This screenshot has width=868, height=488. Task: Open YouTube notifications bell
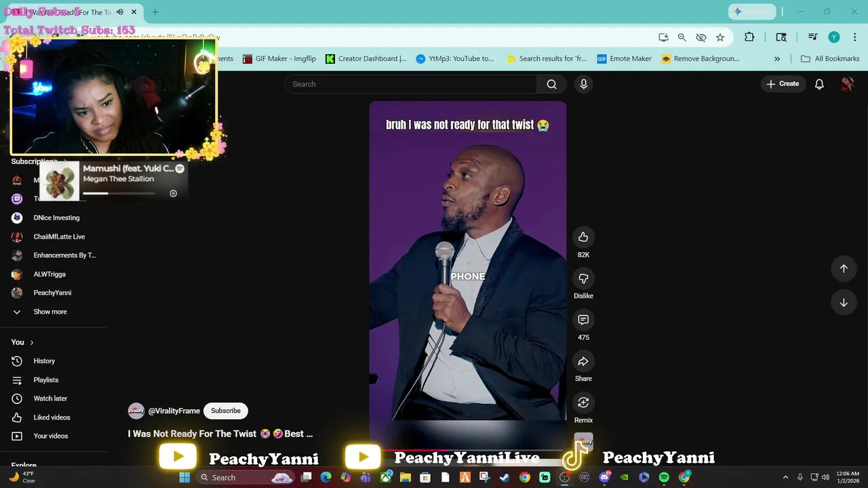coord(819,84)
